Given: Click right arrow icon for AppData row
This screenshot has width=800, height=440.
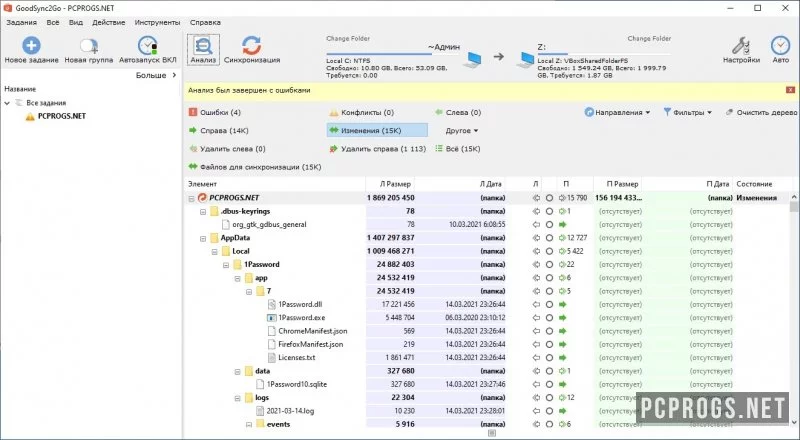Looking at the screenshot, I should 562,238.
